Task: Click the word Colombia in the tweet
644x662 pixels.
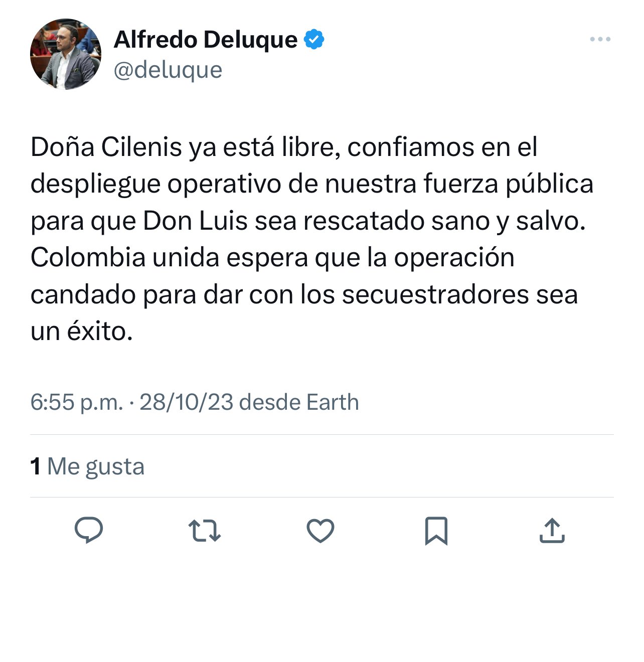Action: pyautogui.click(x=88, y=258)
